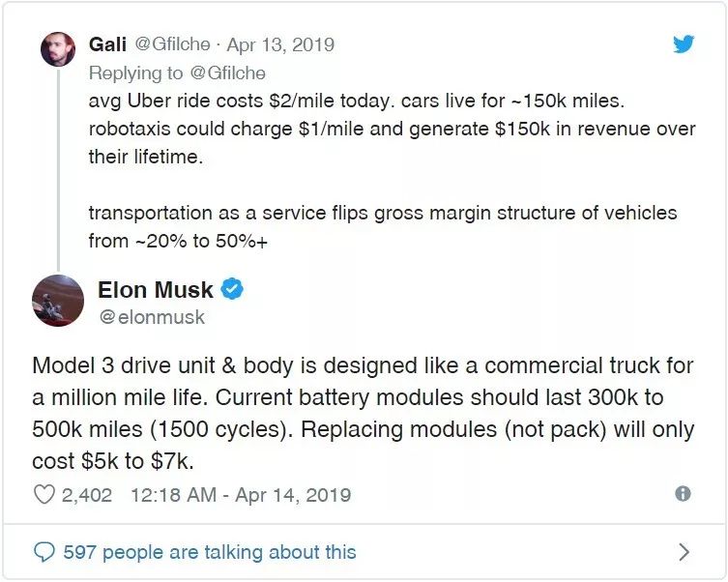Click the Replying to @Gfilche mention
Viewport: 728px width, 582px height.
click(x=227, y=73)
